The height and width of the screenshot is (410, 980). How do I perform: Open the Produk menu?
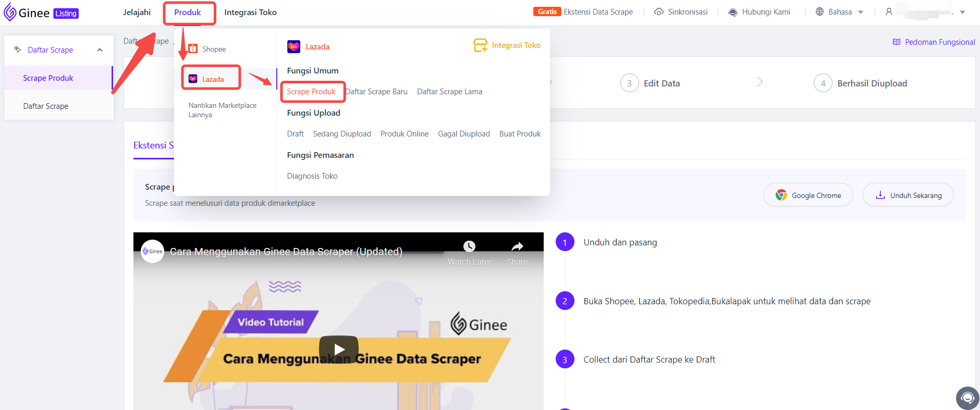(188, 13)
